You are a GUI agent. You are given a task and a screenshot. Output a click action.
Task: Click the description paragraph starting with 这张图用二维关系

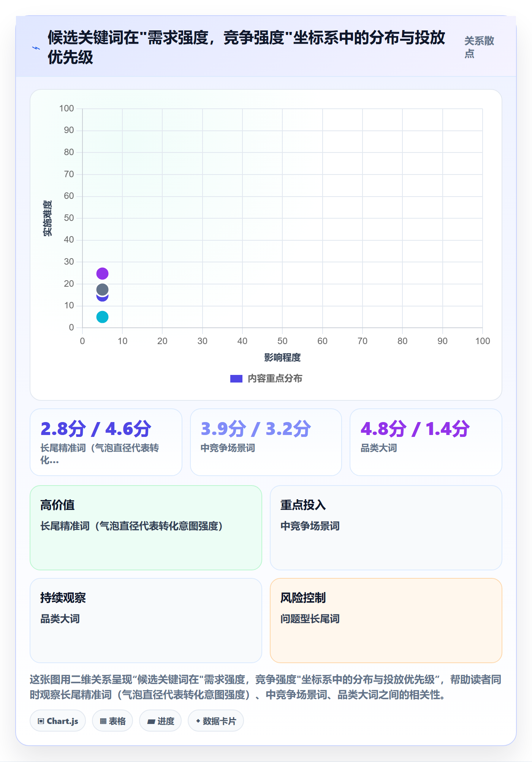tap(266, 687)
